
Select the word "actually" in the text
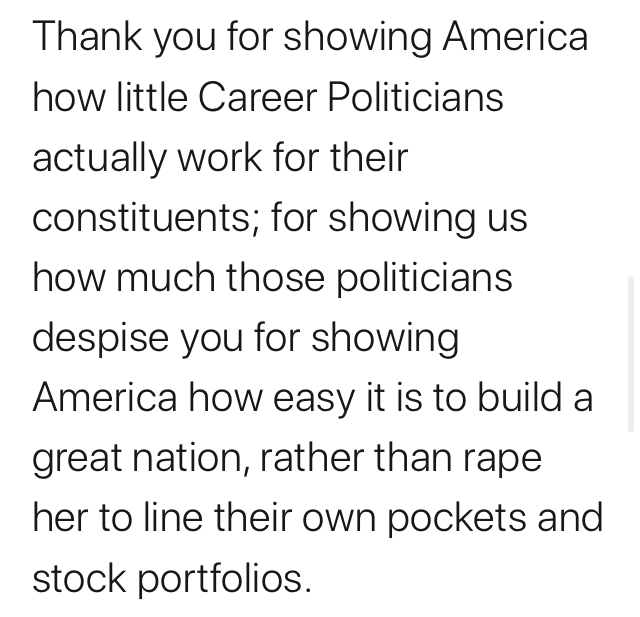tap(99, 159)
